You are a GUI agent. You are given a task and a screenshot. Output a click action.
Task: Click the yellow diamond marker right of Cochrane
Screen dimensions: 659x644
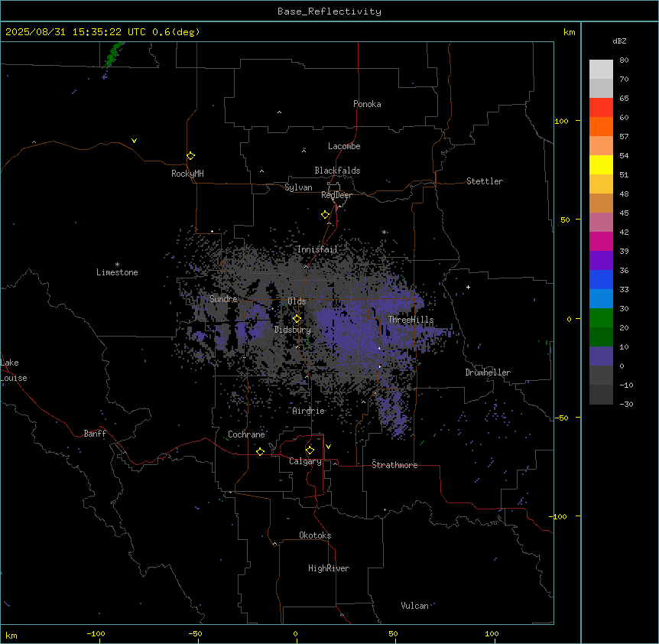260,451
